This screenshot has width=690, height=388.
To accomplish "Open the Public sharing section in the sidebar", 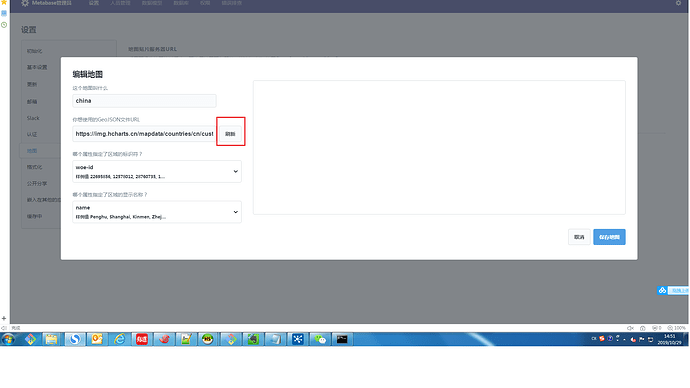I will pos(37,183).
